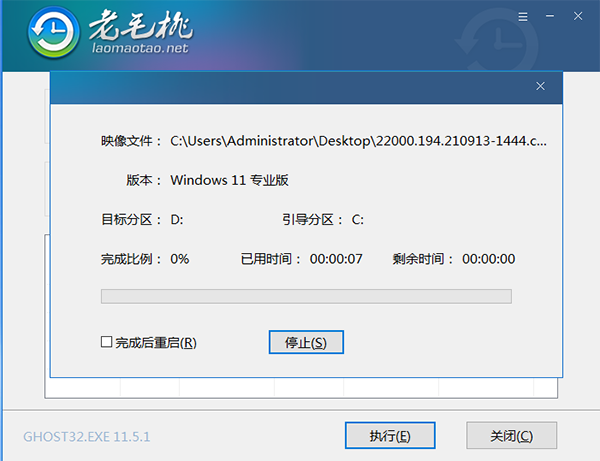600x461 pixels.
Task: Close the restore progress dialog
Action: coord(540,86)
